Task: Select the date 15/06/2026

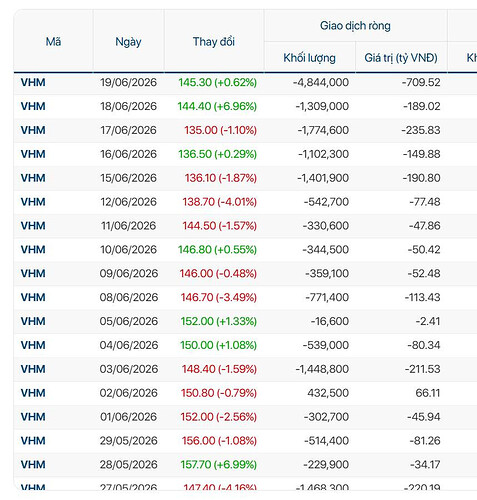Action: pyautogui.click(x=128, y=178)
